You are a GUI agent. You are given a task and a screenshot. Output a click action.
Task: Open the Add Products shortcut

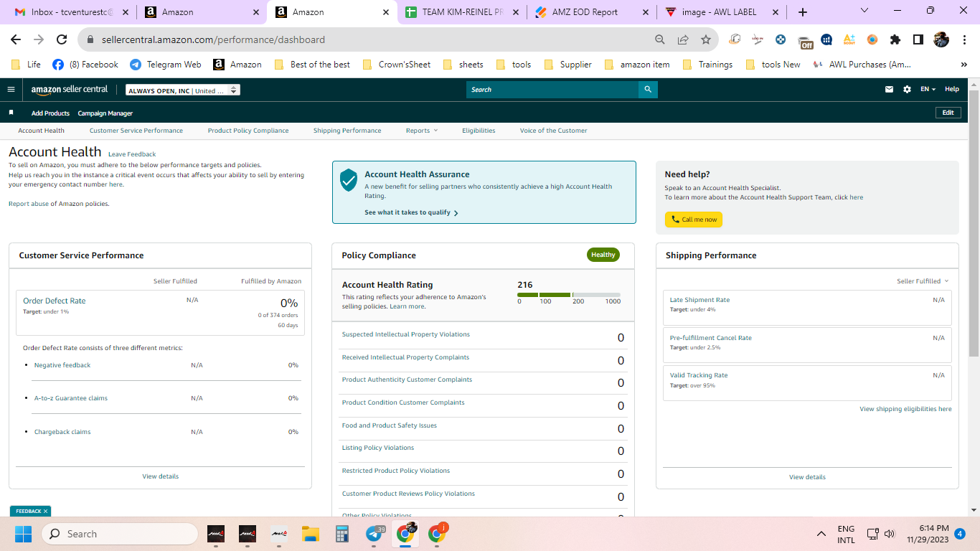tap(50, 113)
